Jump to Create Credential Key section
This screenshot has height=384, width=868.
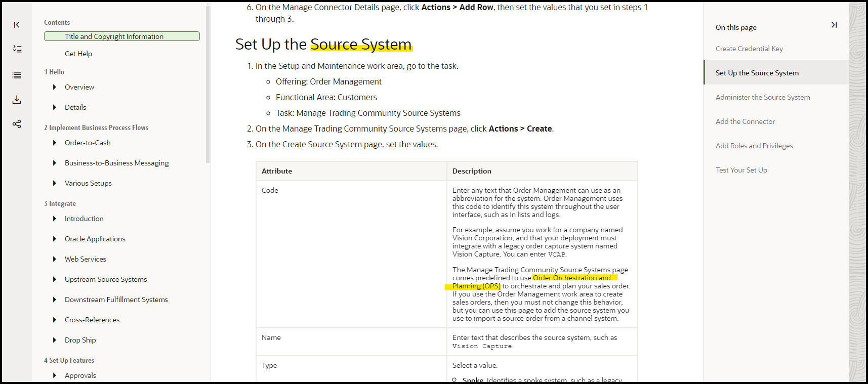749,49
